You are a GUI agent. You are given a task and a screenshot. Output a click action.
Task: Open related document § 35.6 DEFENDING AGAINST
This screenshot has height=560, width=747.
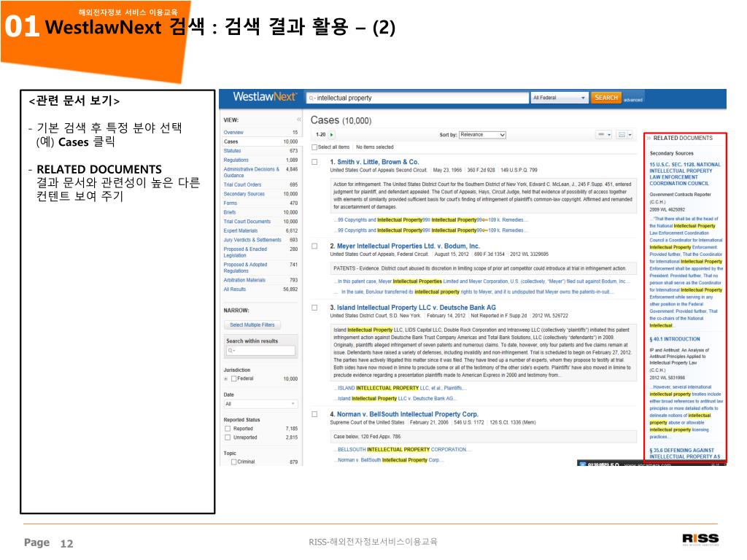pyautogui.click(x=684, y=454)
